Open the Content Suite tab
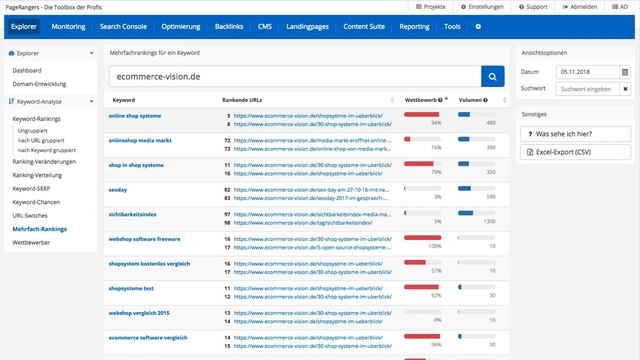Image resolution: width=640 pixels, height=360 pixels. pyautogui.click(x=364, y=27)
